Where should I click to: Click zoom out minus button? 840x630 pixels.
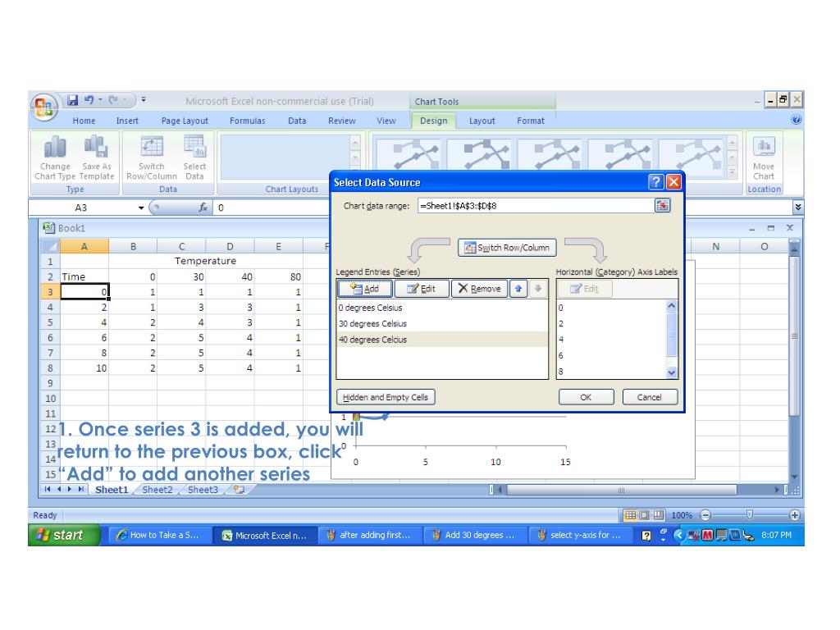(x=706, y=515)
